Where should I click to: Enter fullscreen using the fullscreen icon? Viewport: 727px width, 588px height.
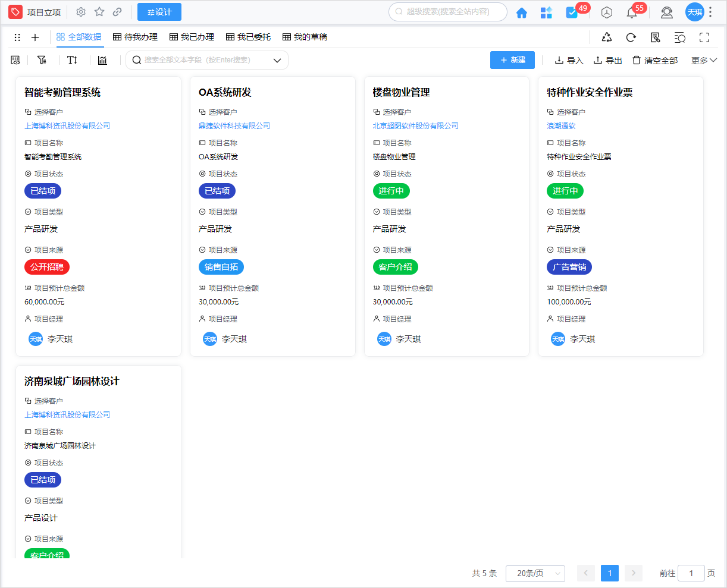tap(704, 37)
